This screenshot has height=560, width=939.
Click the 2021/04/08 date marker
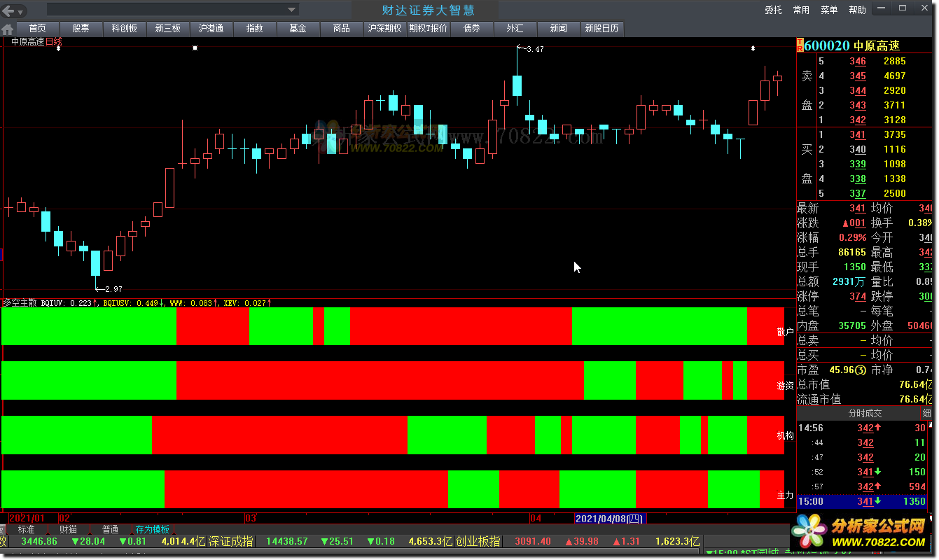point(610,519)
